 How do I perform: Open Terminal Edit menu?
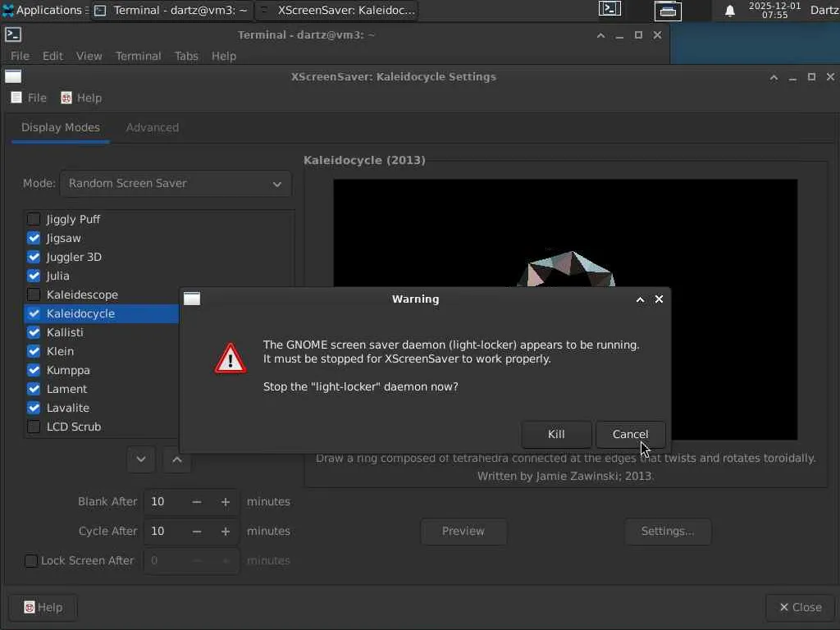(52, 56)
